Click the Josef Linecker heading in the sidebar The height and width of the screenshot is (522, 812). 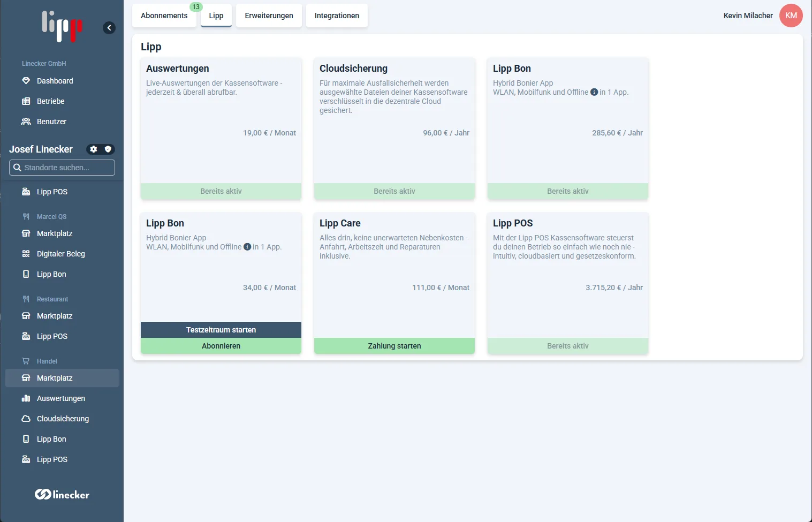pyautogui.click(x=41, y=149)
